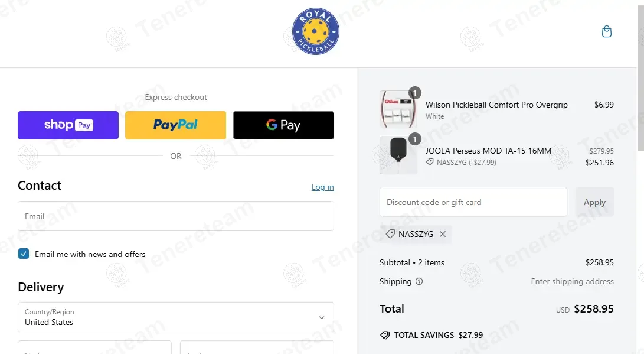Click the Apply discount button
This screenshot has width=644, height=354.
[x=595, y=202]
